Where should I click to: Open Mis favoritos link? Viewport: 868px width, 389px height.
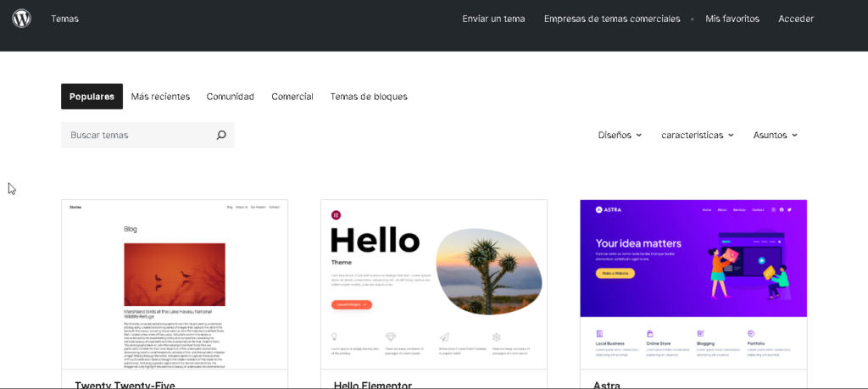(732, 19)
